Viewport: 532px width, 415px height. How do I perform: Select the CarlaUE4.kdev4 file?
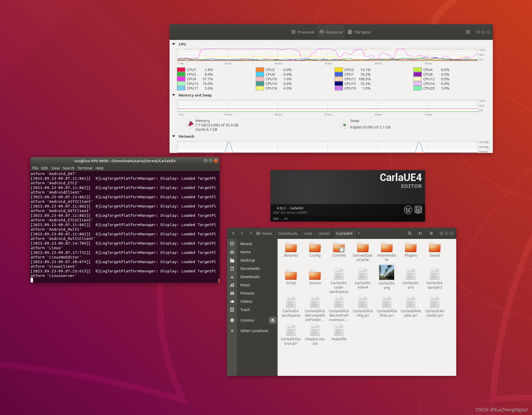pyautogui.click(x=363, y=279)
